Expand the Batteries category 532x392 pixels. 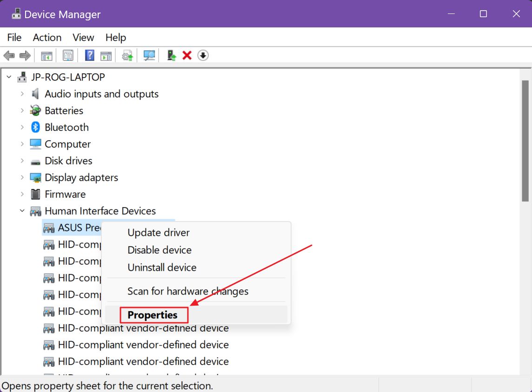click(x=22, y=111)
